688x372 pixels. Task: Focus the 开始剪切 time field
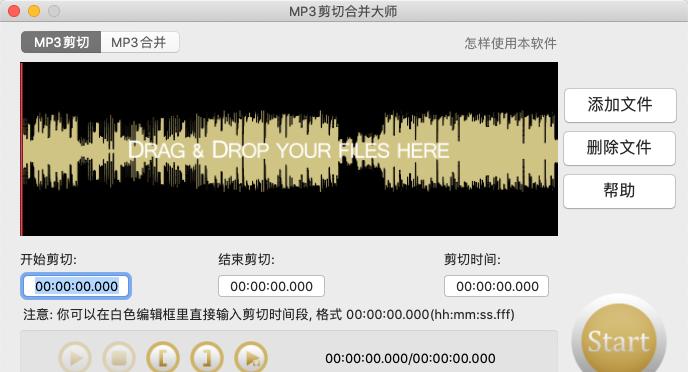(x=76, y=286)
